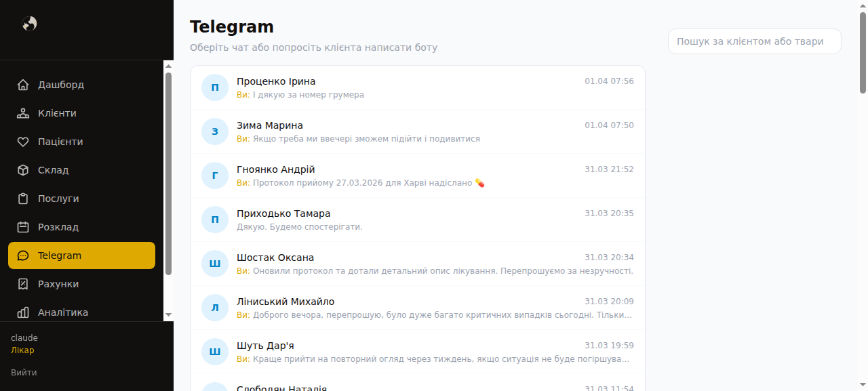Click timestamp 31.03 21:52
This screenshot has width=868, height=391.
[610, 169]
